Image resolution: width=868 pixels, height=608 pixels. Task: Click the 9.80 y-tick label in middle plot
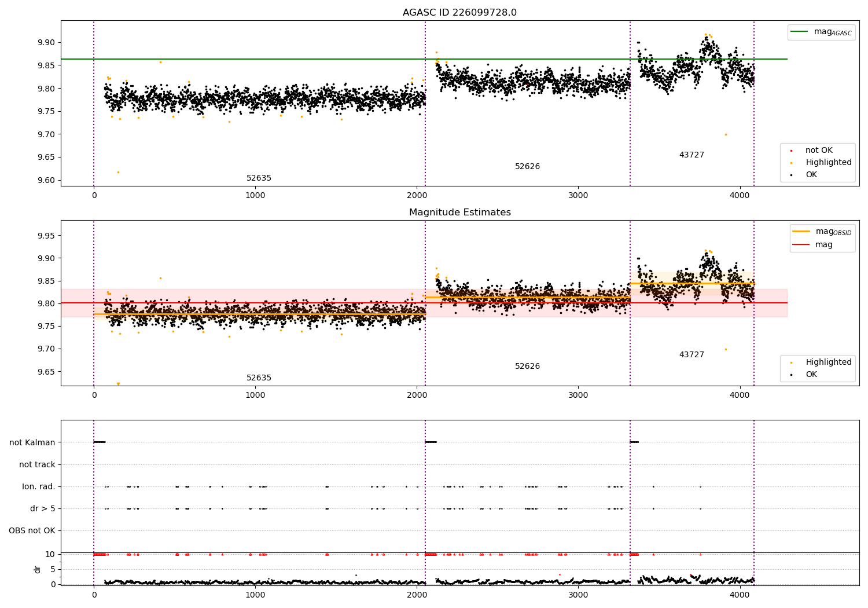tap(47, 304)
